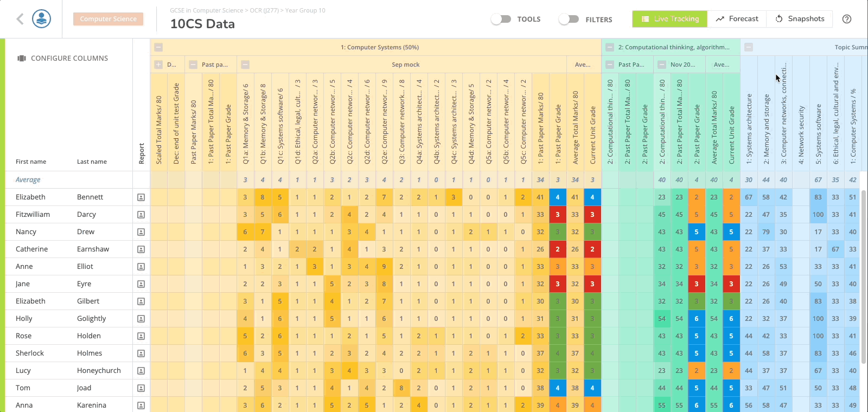Switch to the Forecast tab
Viewport: 868px width, 412px height.
point(737,19)
